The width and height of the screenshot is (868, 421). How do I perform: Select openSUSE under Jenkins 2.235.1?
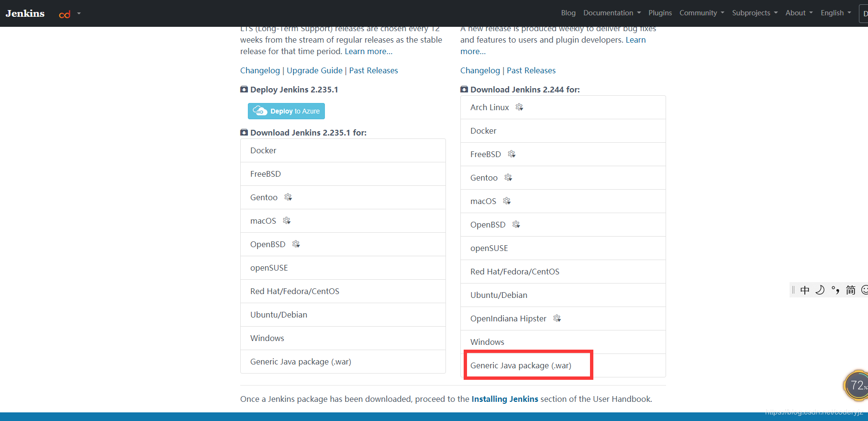click(x=343, y=268)
